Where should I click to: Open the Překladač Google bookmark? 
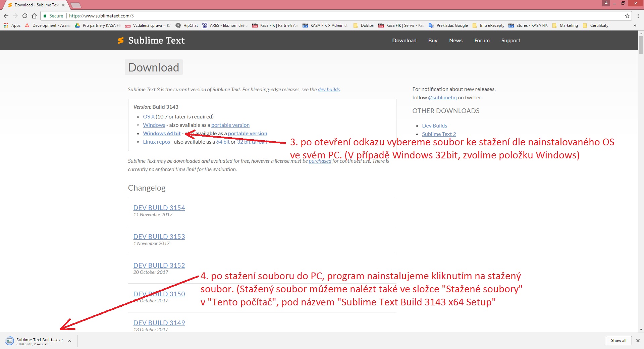(x=448, y=26)
